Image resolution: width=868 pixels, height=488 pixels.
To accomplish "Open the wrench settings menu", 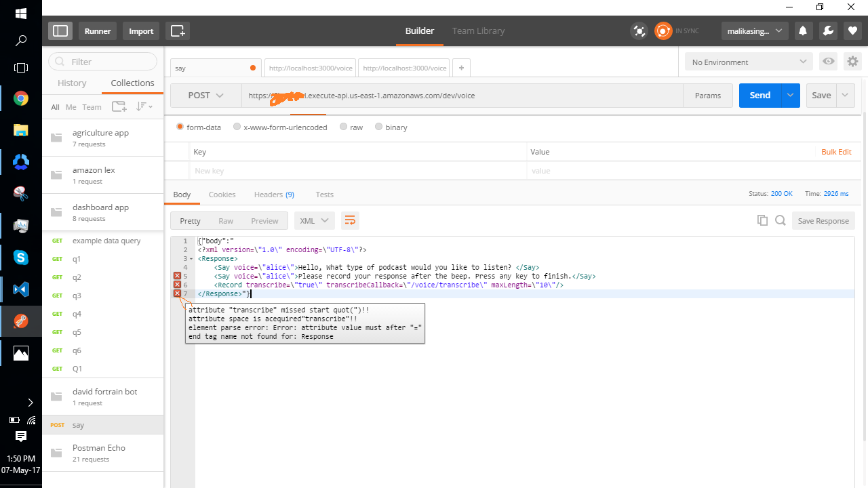I will [827, 30].
